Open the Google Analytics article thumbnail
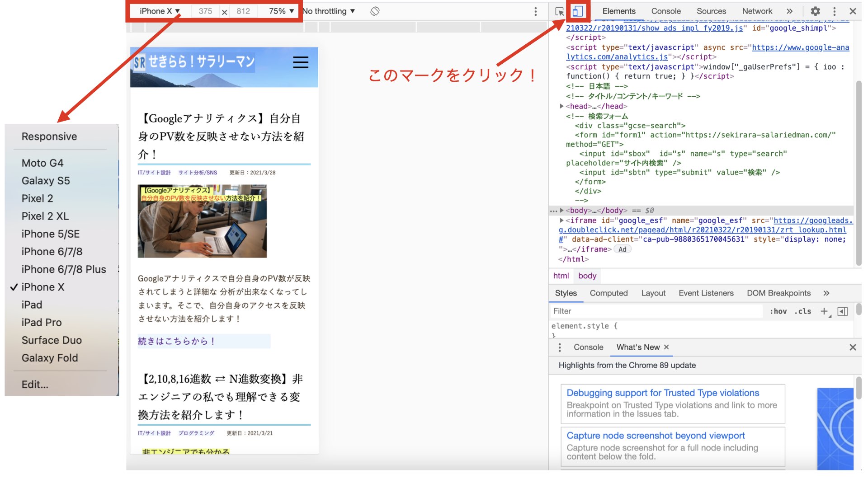 coord(202,221)
